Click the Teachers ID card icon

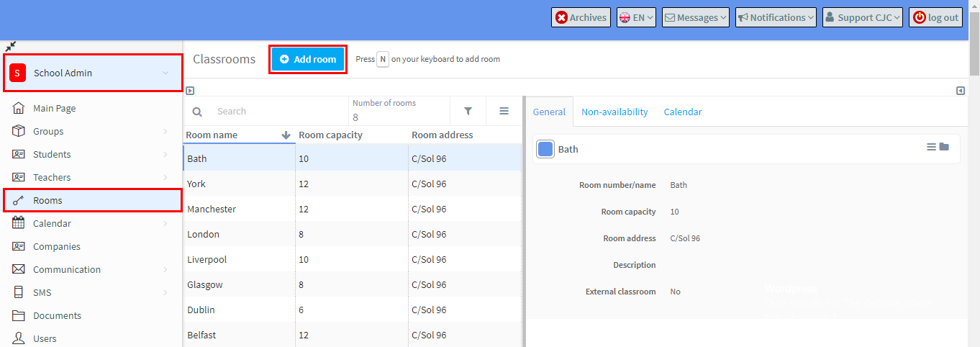pyautogui.click(x=19, y=177)
